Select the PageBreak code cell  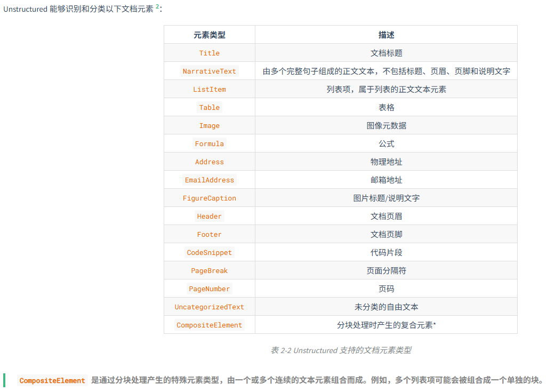210,271
